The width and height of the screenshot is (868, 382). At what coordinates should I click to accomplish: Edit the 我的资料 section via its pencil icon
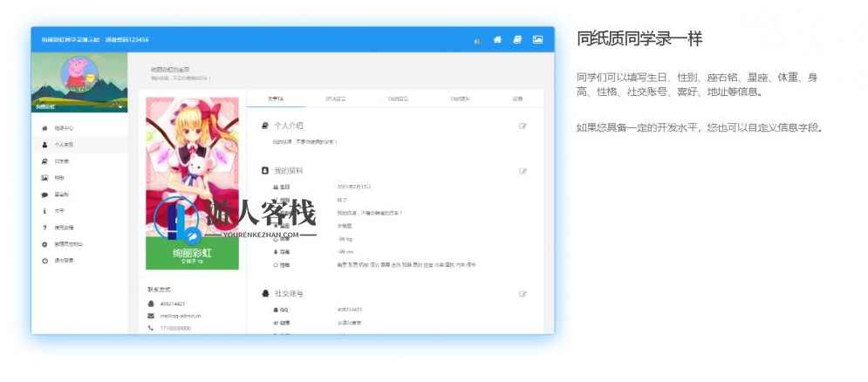(x=523, y=171)
